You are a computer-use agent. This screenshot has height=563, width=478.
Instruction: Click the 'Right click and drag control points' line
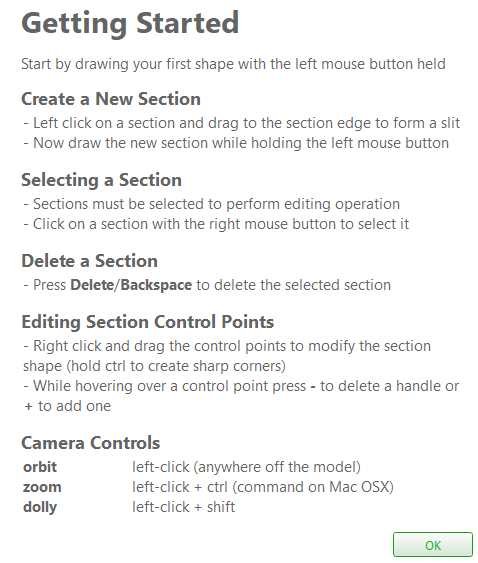[x=227, y=356]
